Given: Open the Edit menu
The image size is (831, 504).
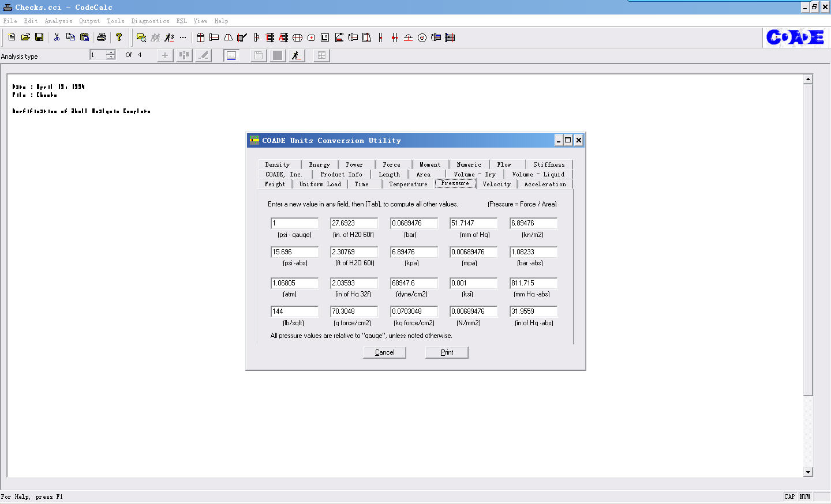Looking at the screenshot, I should click(31, 21).
